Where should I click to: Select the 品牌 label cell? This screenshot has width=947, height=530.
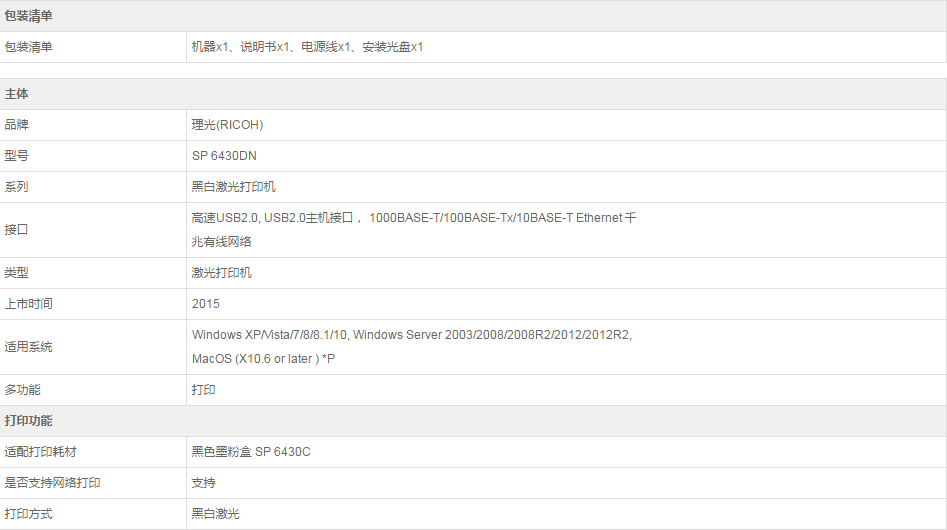point(93,125)
